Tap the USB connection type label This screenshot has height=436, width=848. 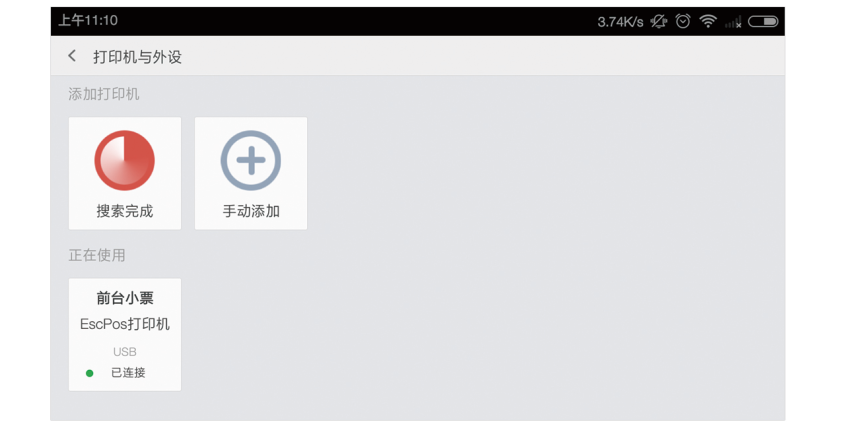coord(125,352)
